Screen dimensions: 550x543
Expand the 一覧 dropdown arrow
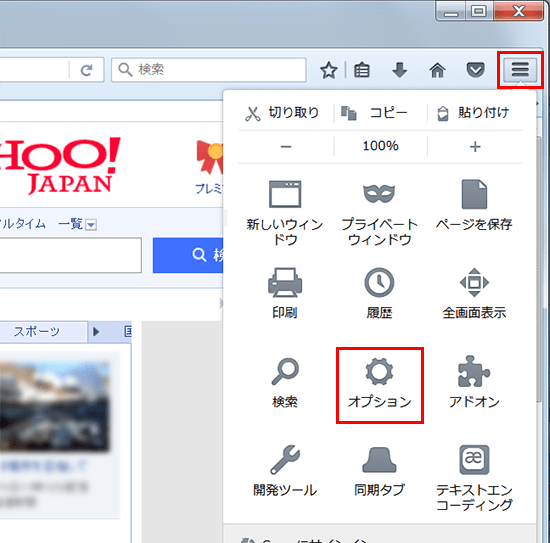[x=91, y=224]
